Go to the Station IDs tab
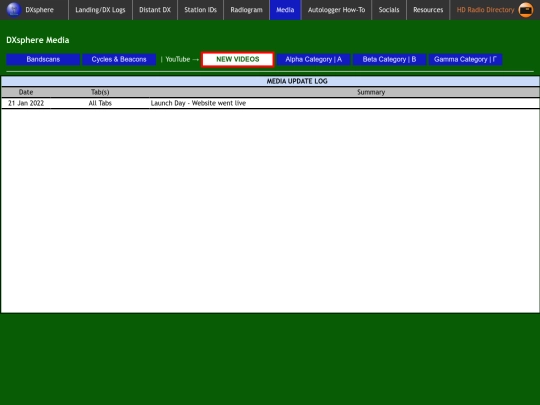Screen dimensions: 540x405 (x=200, y=10)
